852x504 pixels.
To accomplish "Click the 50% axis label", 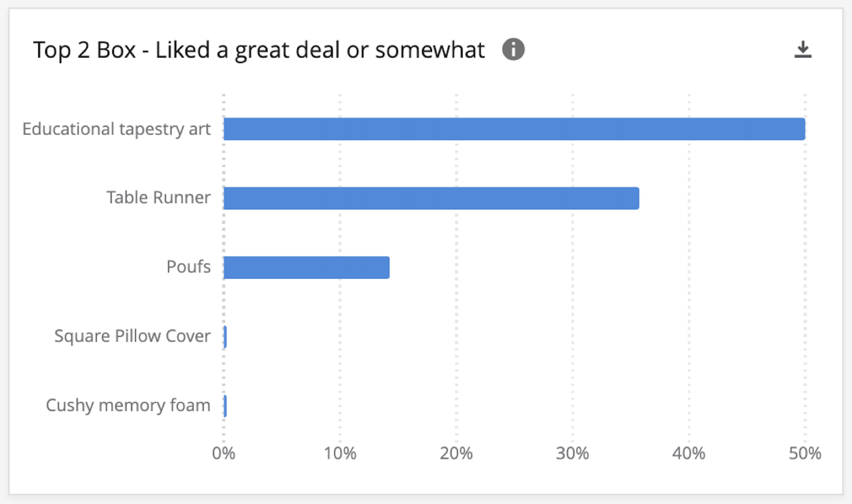I will point(805,453).
